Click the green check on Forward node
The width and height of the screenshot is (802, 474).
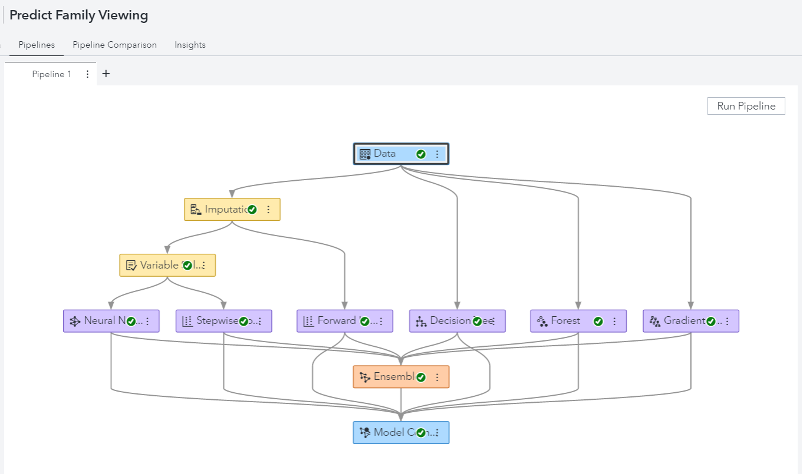(x=365, y=321)
